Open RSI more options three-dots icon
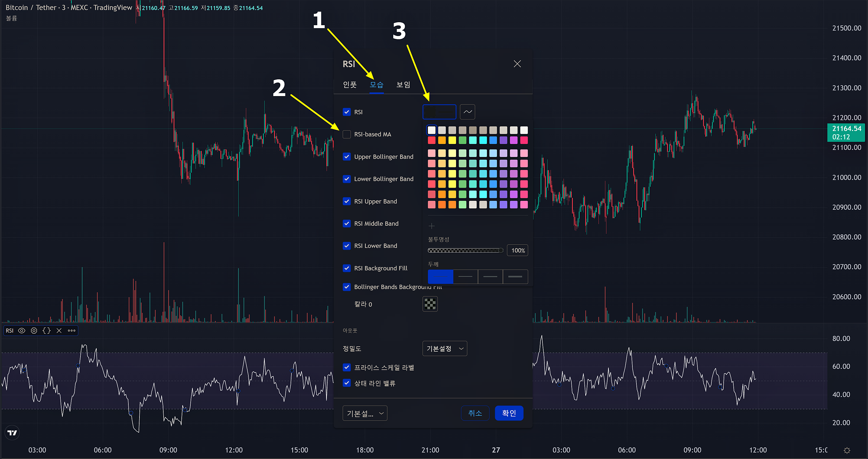The image size is (868, 459). pyautogui.click(x=71, y=331)
